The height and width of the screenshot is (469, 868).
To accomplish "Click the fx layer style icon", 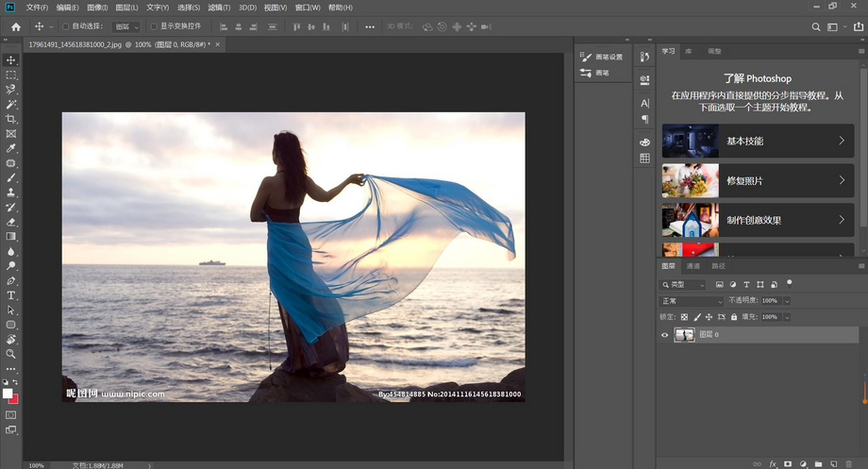I will click(773, 463).
